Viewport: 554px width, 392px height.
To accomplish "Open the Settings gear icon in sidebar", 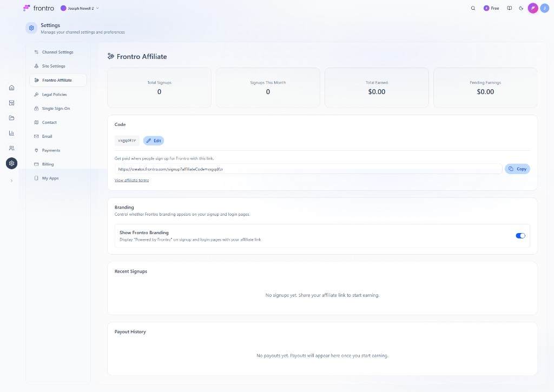I will [x=11, y=163].
